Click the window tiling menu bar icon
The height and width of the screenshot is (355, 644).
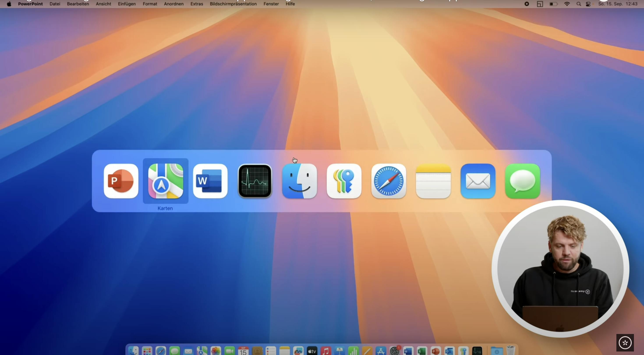click(540, 4)
